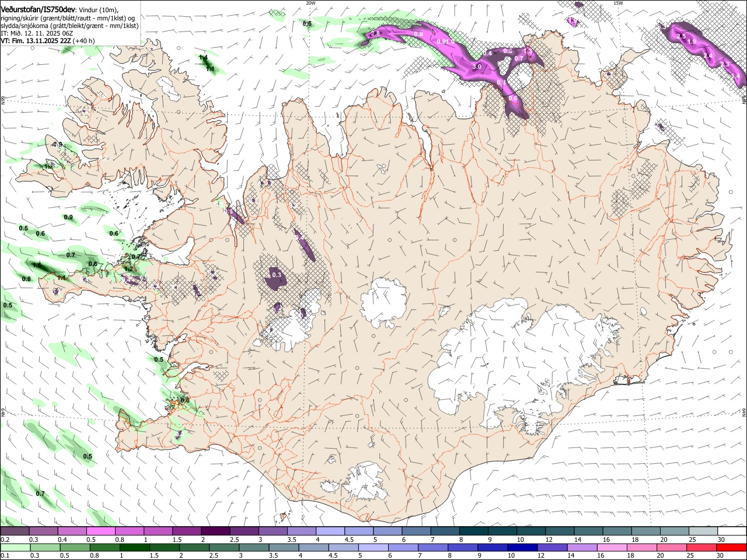Pick the bright pink top-row swatch labeled 0.5
The height and width of the screenshot is (560, 747).
pos(100,531)
